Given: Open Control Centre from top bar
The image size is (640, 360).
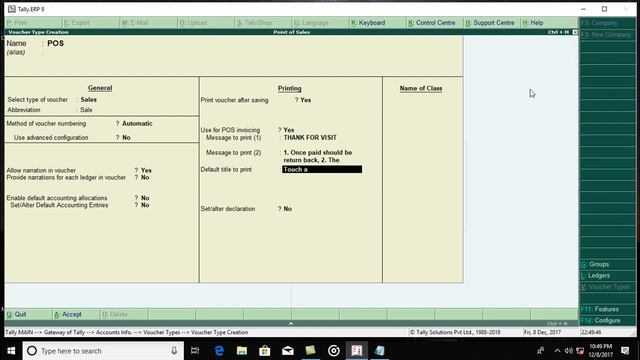Looking at the screenshot, I should 431,23.
